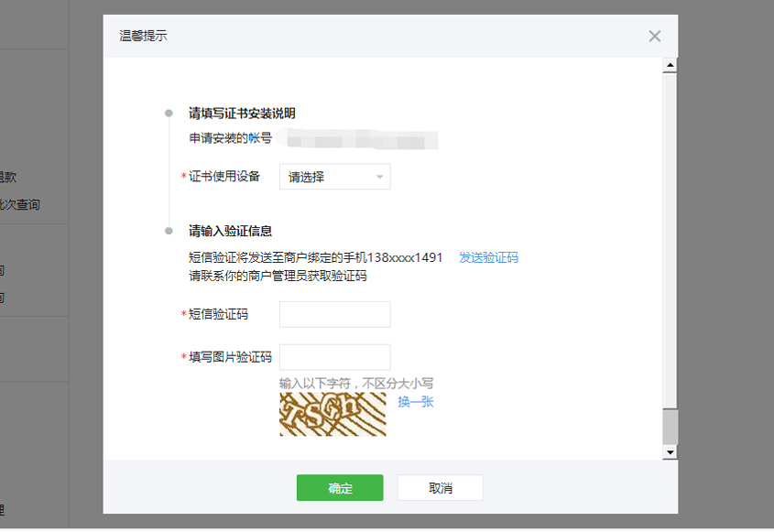Click the step bullet beside 请输入验证信息
The width and height of the screenshot is (774, 532).
pyautogui.click(x=169, y=231)
